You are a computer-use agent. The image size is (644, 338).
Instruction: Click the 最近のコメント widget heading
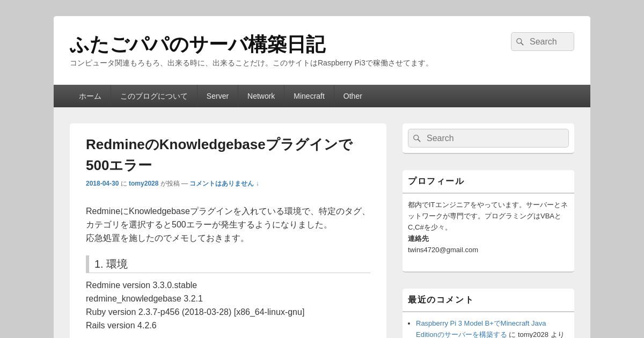click(441, 300)
